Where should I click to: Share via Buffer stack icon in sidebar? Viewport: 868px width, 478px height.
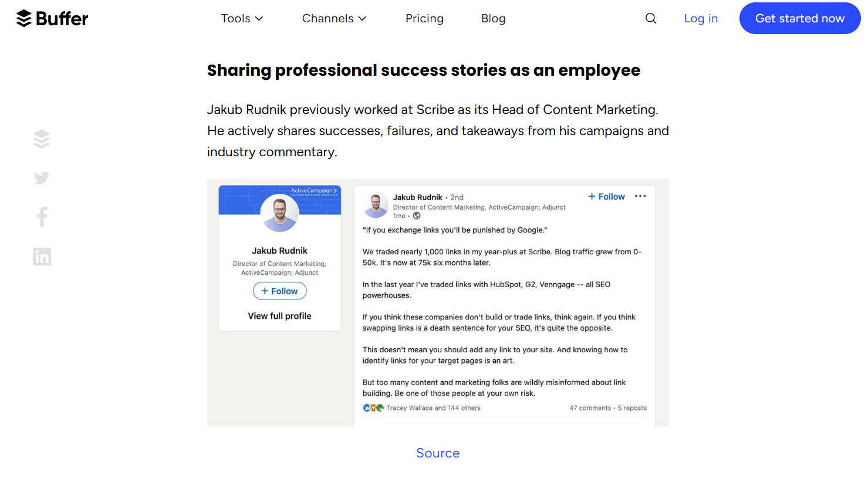[42, 139]
